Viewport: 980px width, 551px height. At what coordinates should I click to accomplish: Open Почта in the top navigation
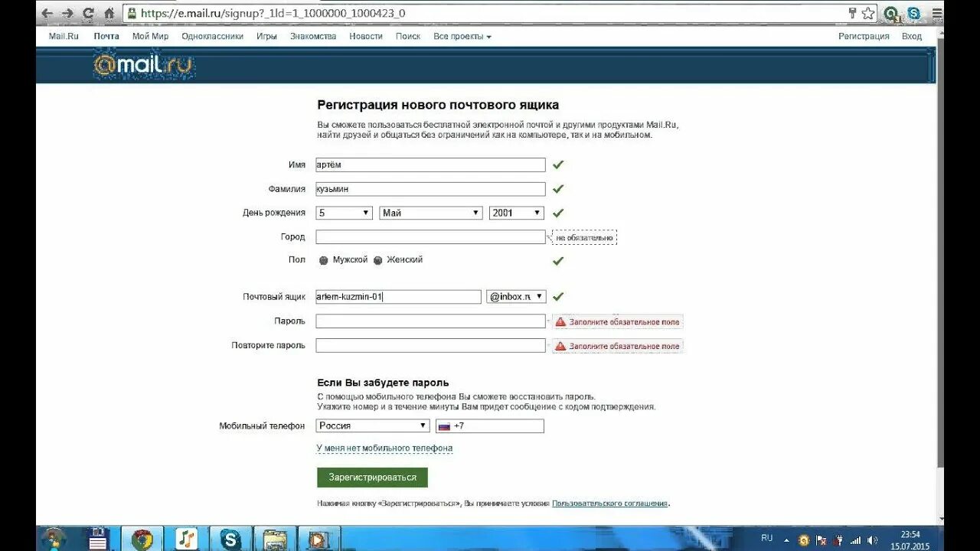click(106, 36)
